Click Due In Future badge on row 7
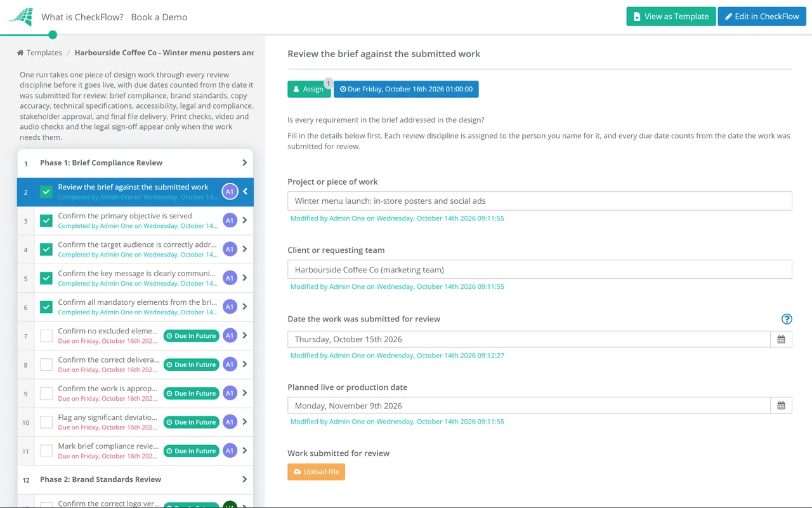Viewport: 812px width, 508px height. pyautogui.click(x=191, y=336)
